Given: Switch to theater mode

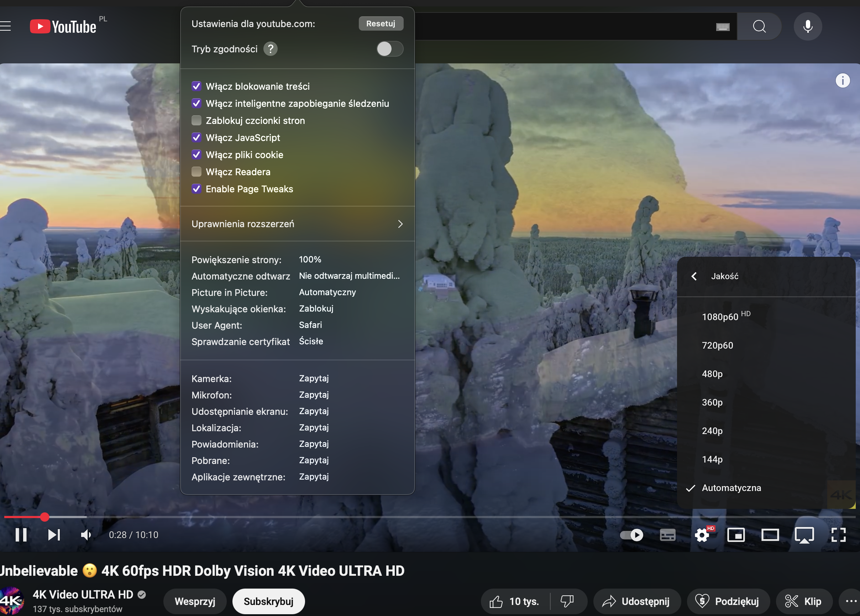Looking at the screenshot, I should pos(770,535).
